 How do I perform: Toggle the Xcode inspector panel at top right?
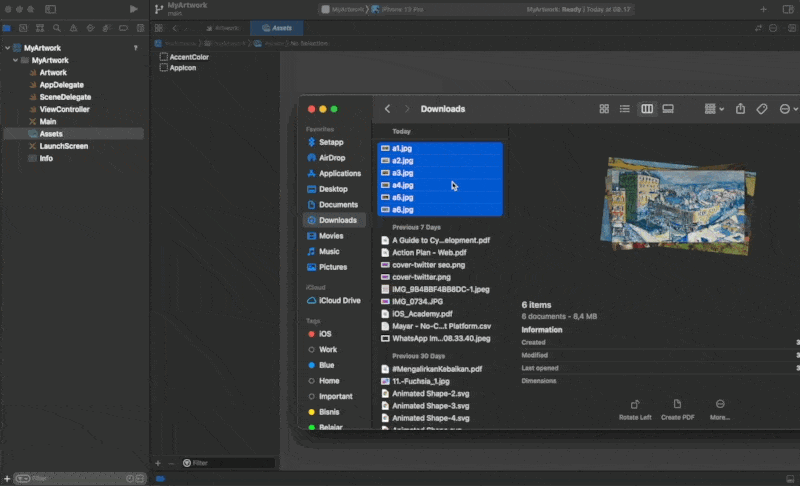(788, 9)
